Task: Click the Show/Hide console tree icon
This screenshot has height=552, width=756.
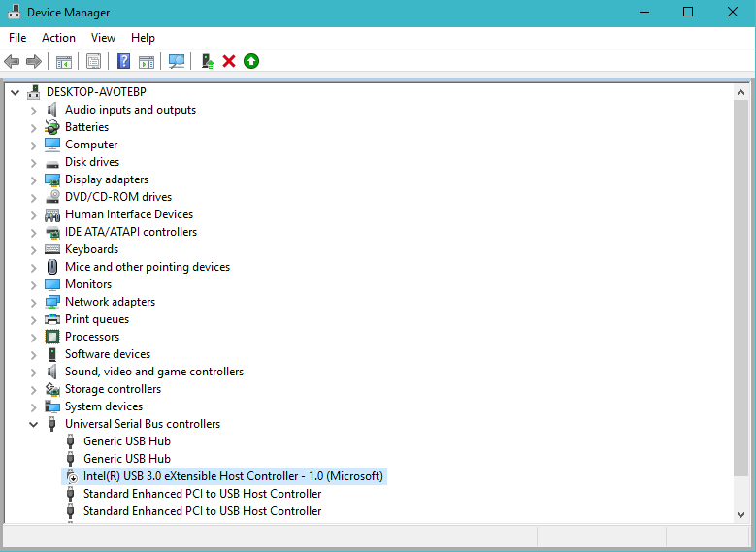Action: pyautogui.click(x=63, y=61)
